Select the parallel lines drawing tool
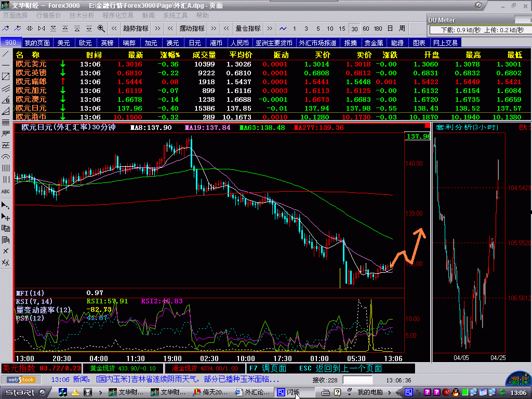 [5, 88]
